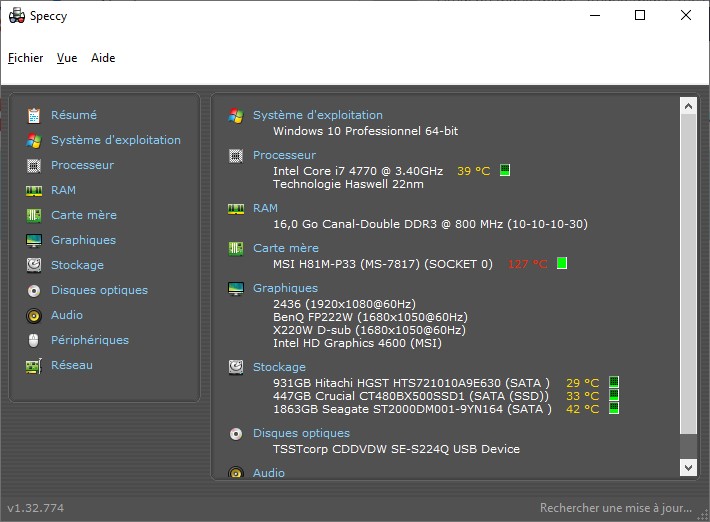Click the Résumé clipboard icon in sidebar
This screenshot has width=710, height=522.
[x=34, y=115]
